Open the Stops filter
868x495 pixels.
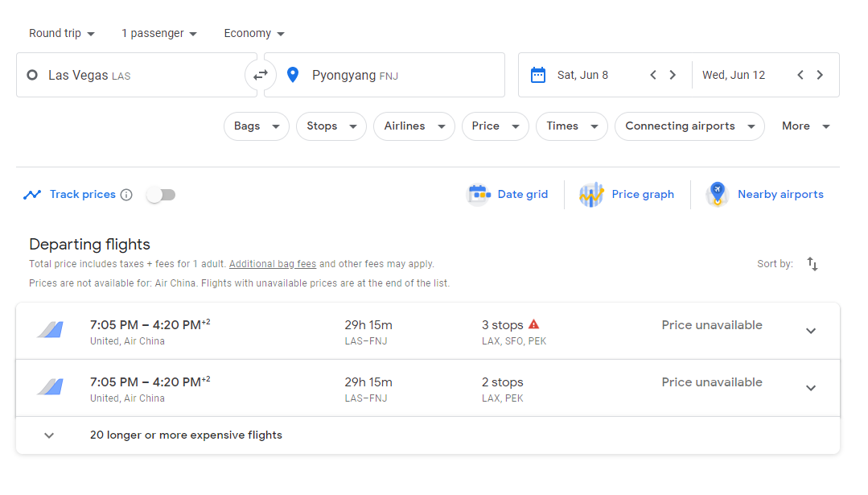point(331,126)
